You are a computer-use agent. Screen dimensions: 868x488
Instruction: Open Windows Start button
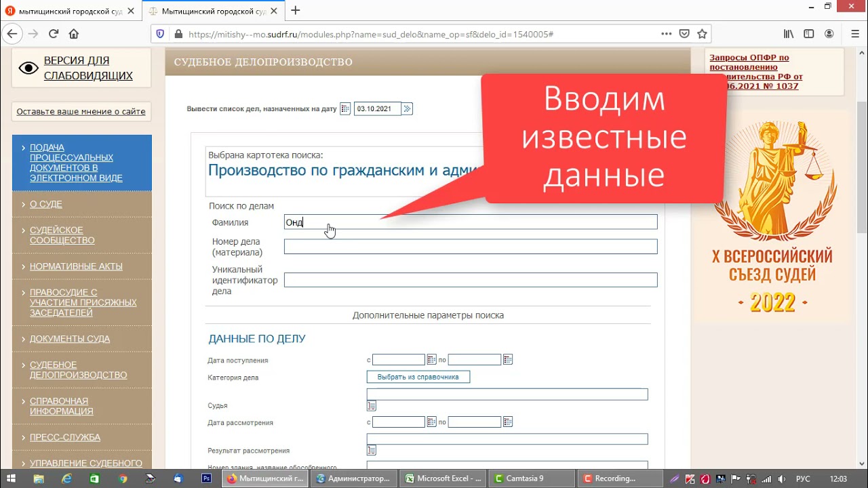[12, 479]
